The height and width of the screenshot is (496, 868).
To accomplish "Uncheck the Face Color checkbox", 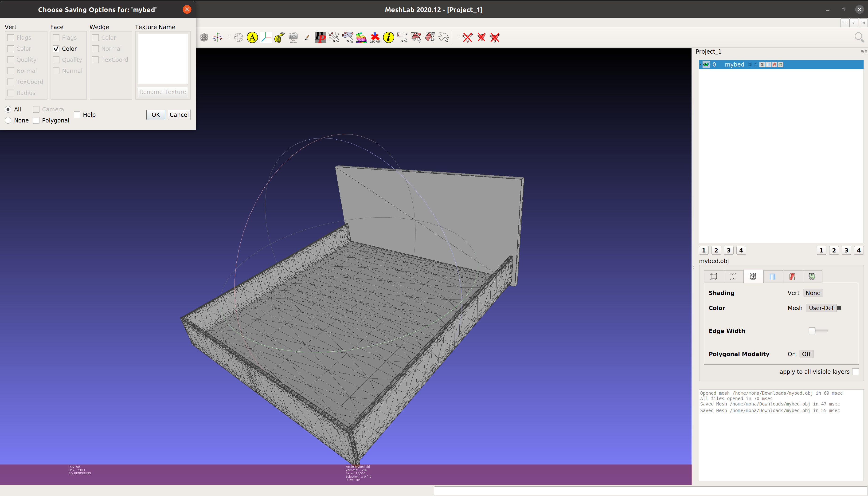I will [x=57, y=49].
